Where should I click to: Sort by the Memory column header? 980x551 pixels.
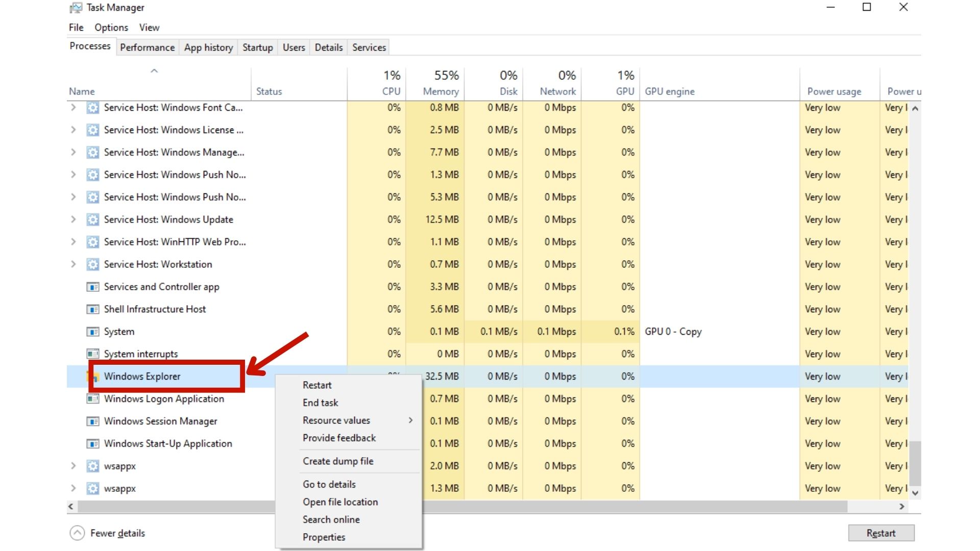click(435, 84)
